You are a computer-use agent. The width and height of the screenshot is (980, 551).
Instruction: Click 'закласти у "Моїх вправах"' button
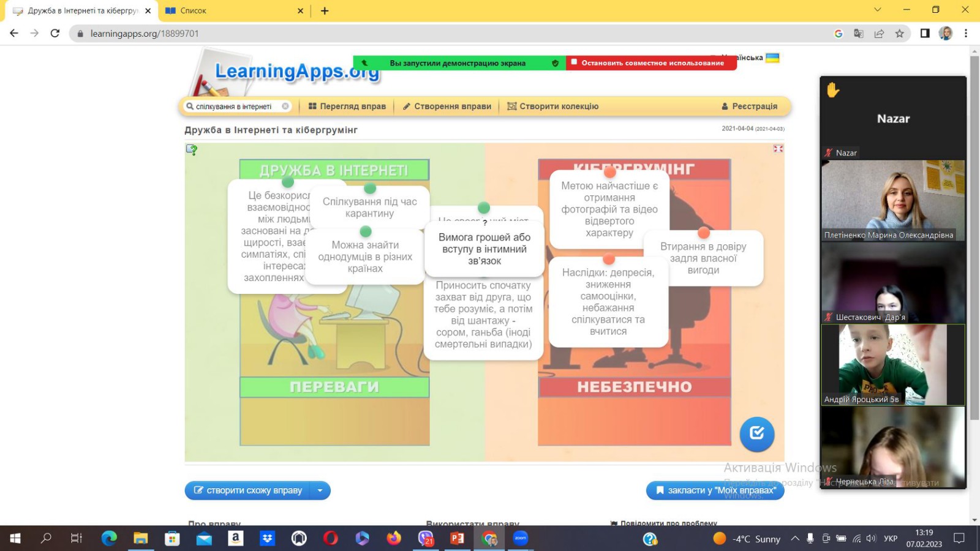point(715,490)
